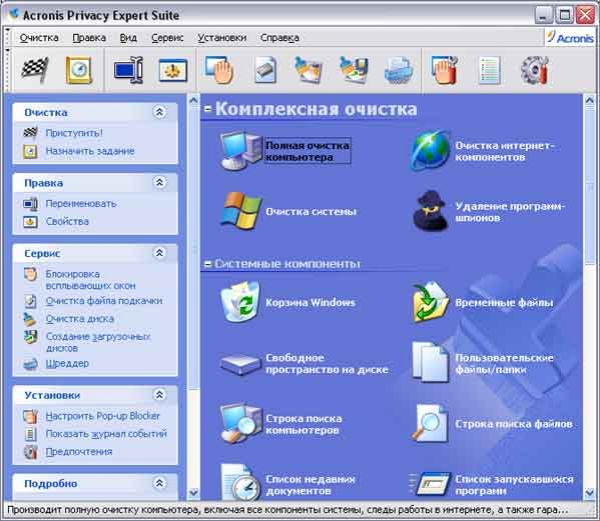Screen dimensions: 600x521
Task: Click the Список запускавшихся программ icon
Action: pos(430,484)
